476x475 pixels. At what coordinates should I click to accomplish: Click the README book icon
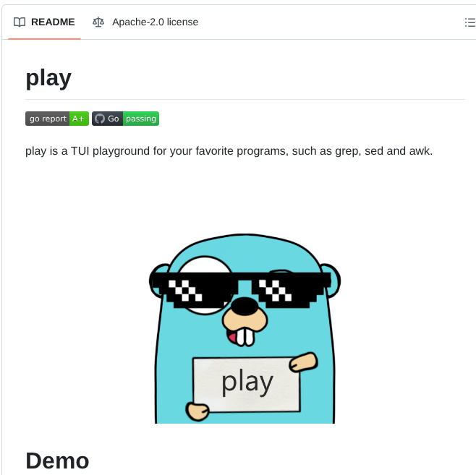coord(20,22)
